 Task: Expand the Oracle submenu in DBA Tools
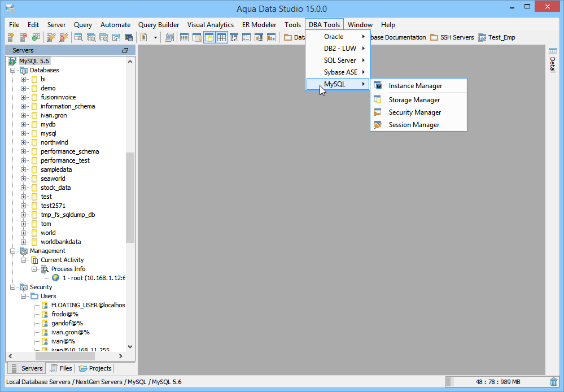click(x=338, y=36)
